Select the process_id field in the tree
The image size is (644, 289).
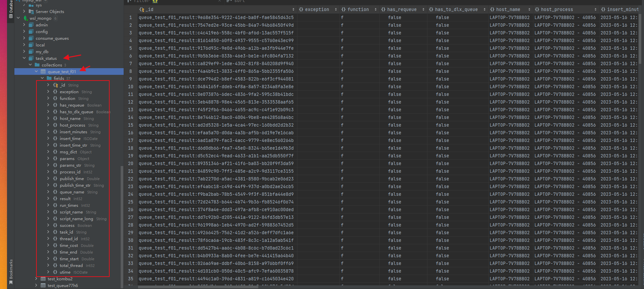(x=70, y=172)
